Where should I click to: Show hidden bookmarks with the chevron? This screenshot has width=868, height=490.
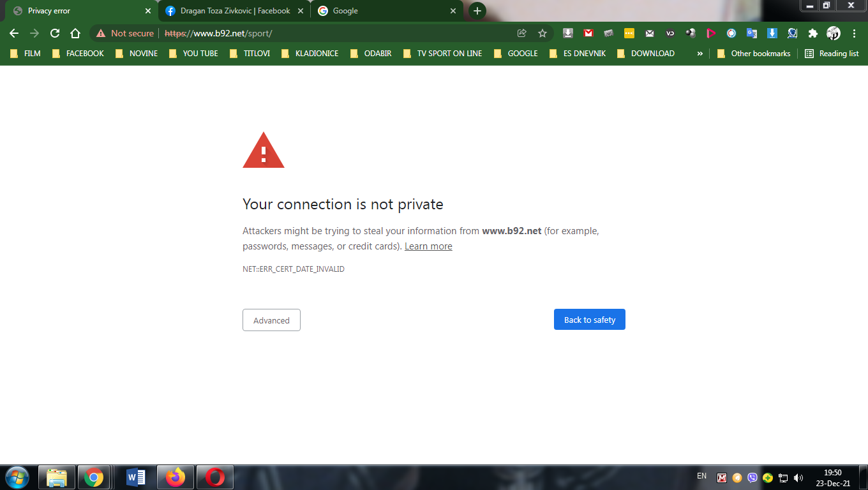tap(700, 54)
